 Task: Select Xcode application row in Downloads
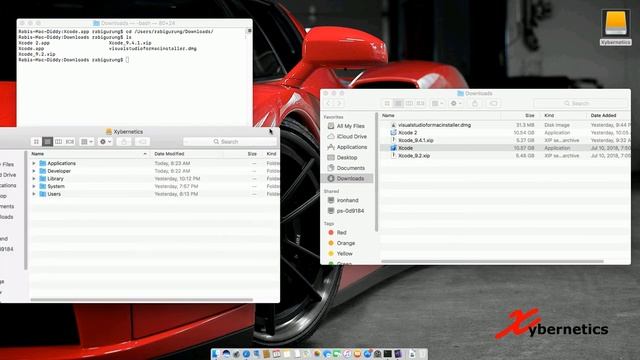point(505,148)
